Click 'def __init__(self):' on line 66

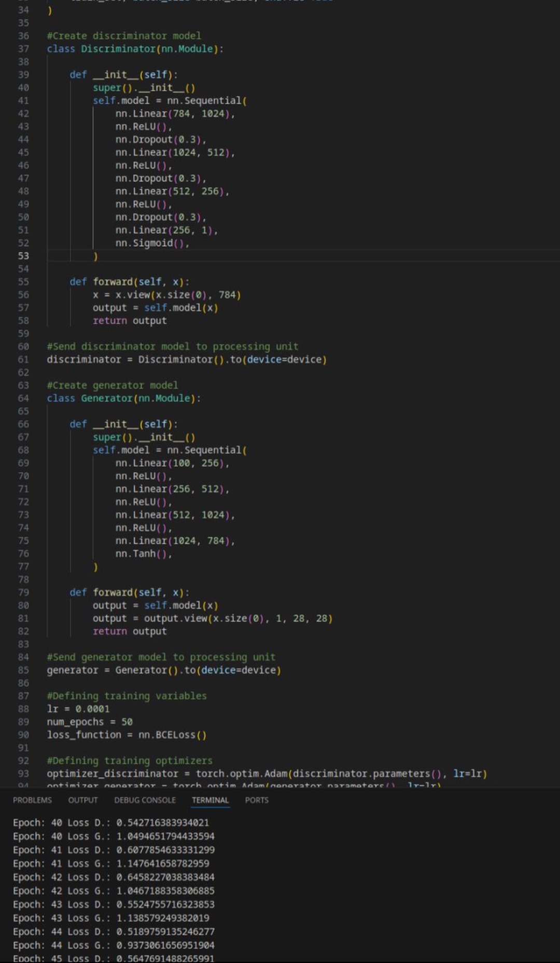coord(124,424)
